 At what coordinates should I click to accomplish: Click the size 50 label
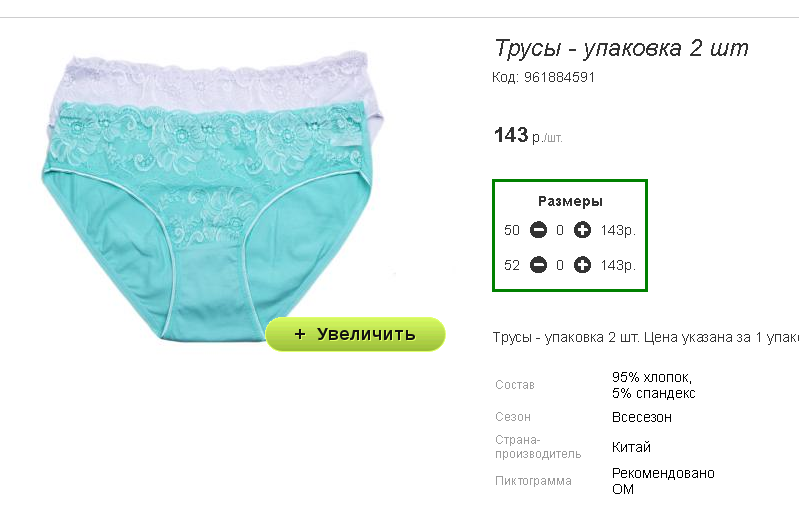coord(512,230)
